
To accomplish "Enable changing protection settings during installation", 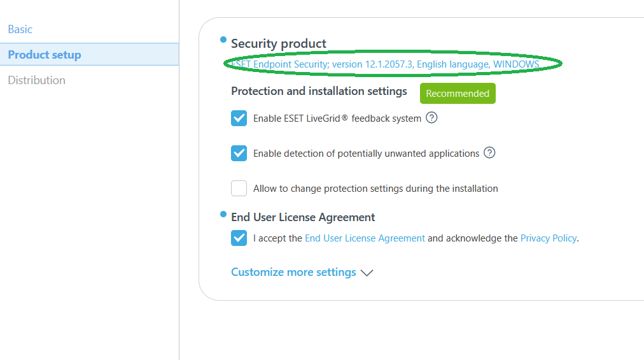I will [x=239, y=189].
